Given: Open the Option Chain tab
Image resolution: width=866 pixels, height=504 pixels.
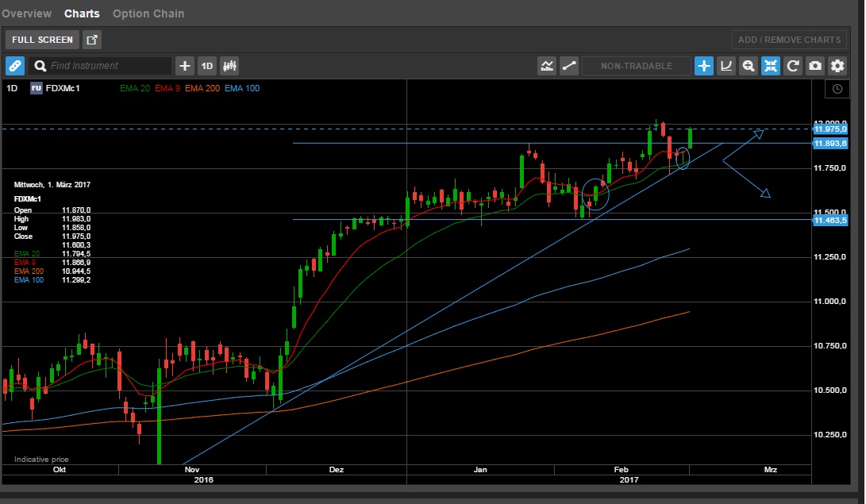Looking at the screenshot, I should pos(148,13).
